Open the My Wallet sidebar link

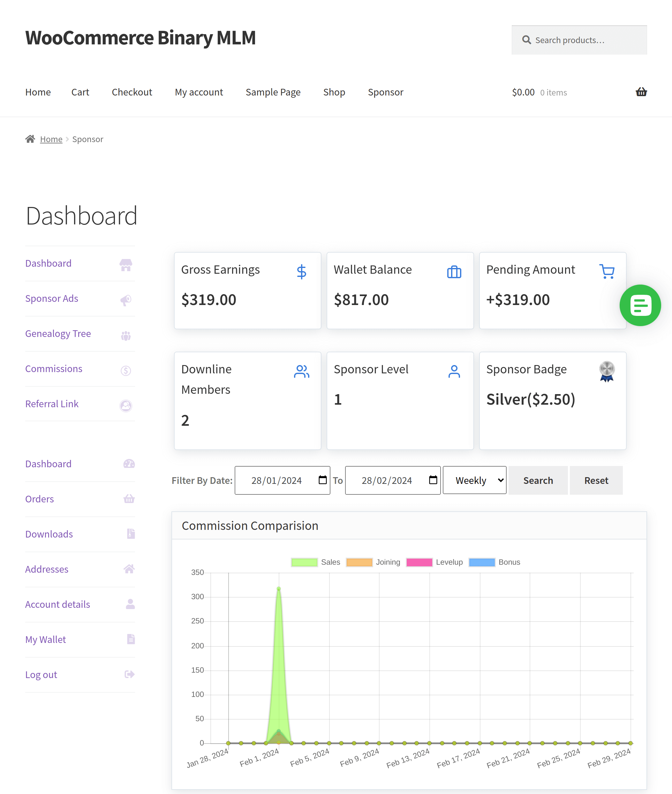point(46,639)
